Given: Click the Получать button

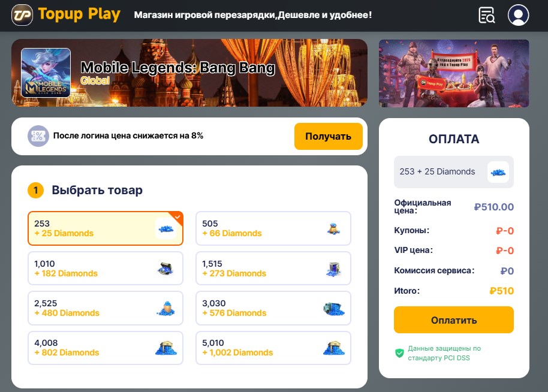Looking at the screenshot, I should point(328,136).
